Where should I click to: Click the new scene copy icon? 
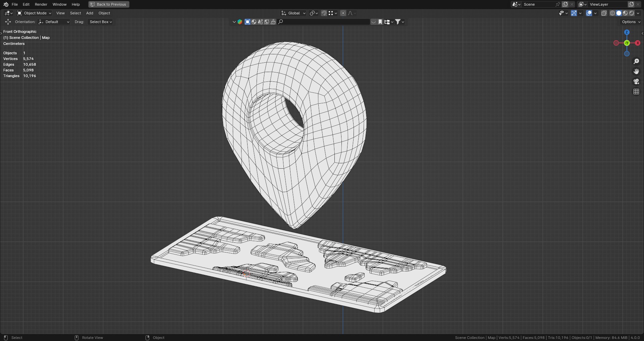click(x=565, y=4)
